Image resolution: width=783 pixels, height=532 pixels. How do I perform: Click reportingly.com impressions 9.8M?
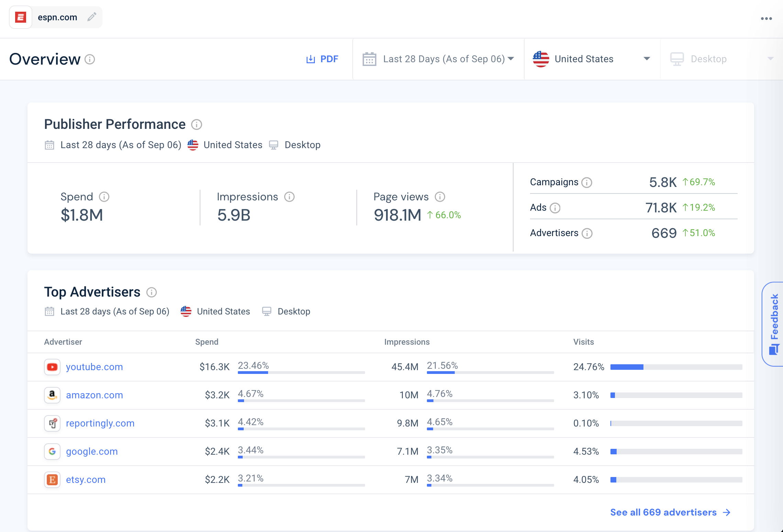[x=408, y=423]
